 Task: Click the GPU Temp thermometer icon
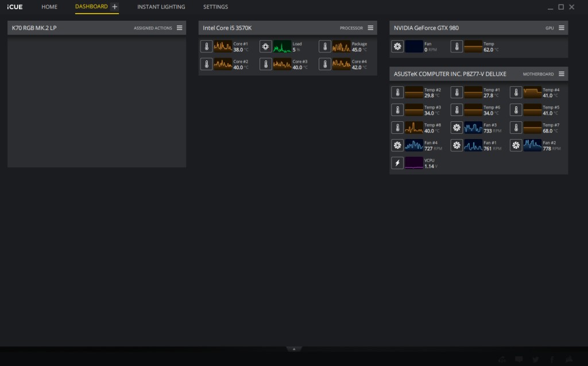pyautogui.click(x=457, y=47)
